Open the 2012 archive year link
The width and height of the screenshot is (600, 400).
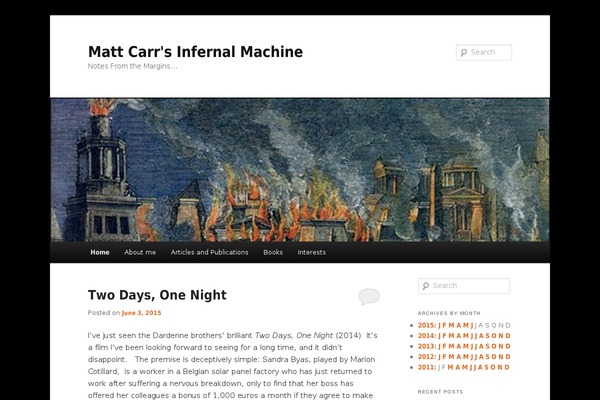(x=426, y=357)
